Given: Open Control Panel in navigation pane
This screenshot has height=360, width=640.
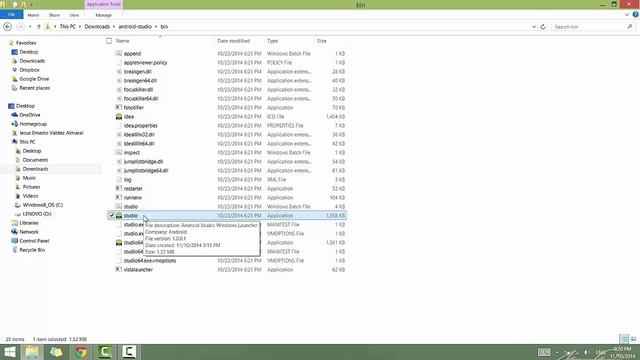Looking at the screenshot, I should [x=34, y=241].
